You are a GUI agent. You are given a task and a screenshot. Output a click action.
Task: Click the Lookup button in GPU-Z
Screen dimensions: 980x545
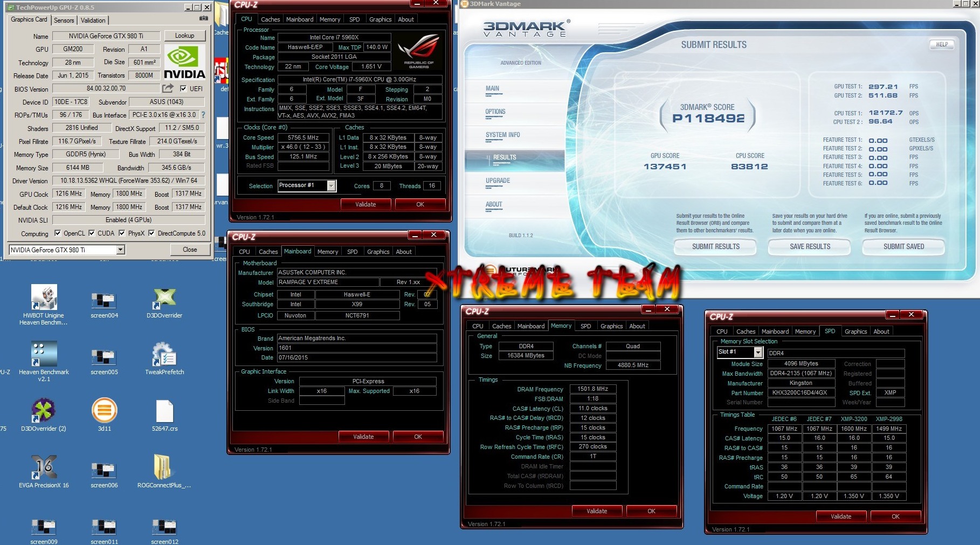coord(184,36)
